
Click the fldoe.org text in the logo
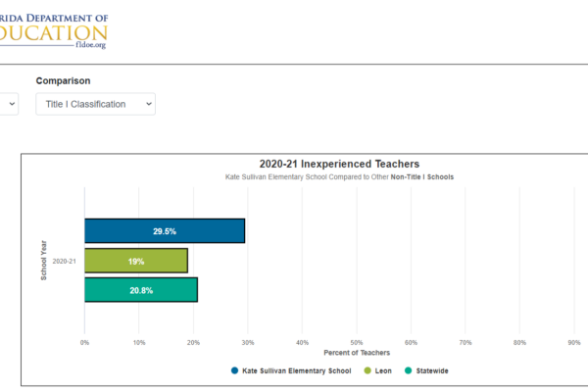91,45
